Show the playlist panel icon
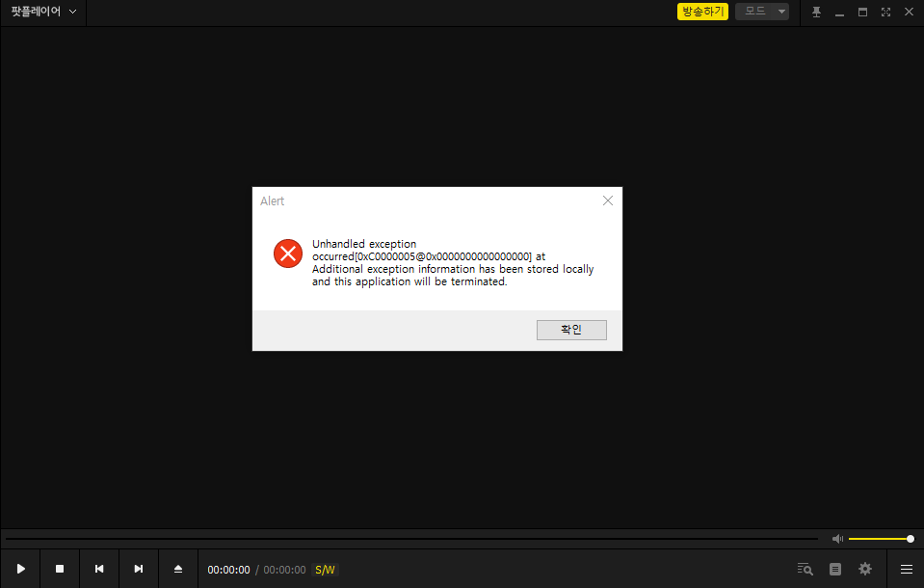 coord(835,569)
